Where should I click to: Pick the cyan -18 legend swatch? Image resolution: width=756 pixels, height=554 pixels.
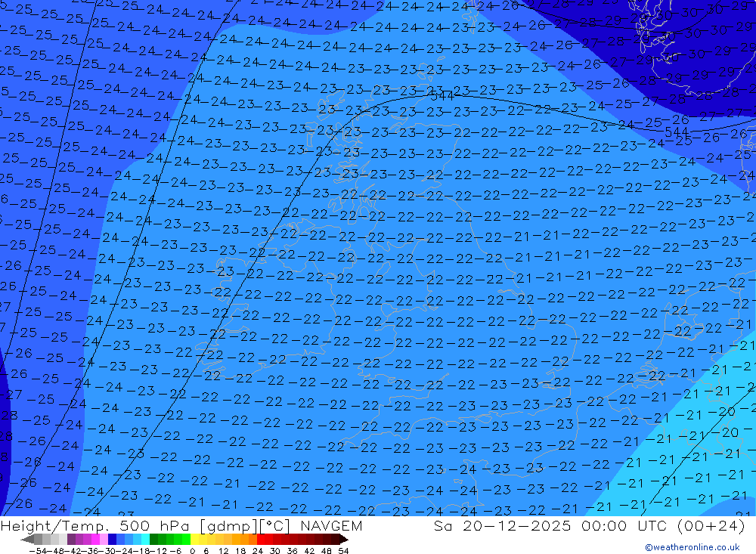[x=145, y=540]
